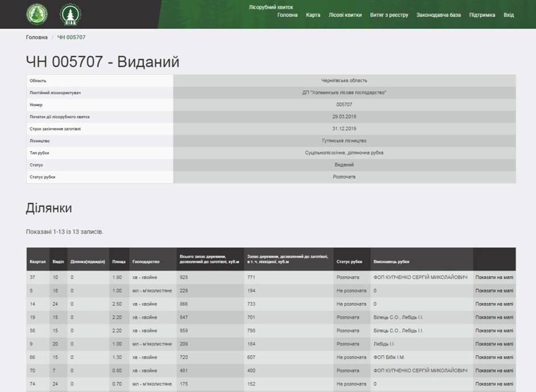Click the Площа column header
The image size is (536, 392).
point(118,262)
